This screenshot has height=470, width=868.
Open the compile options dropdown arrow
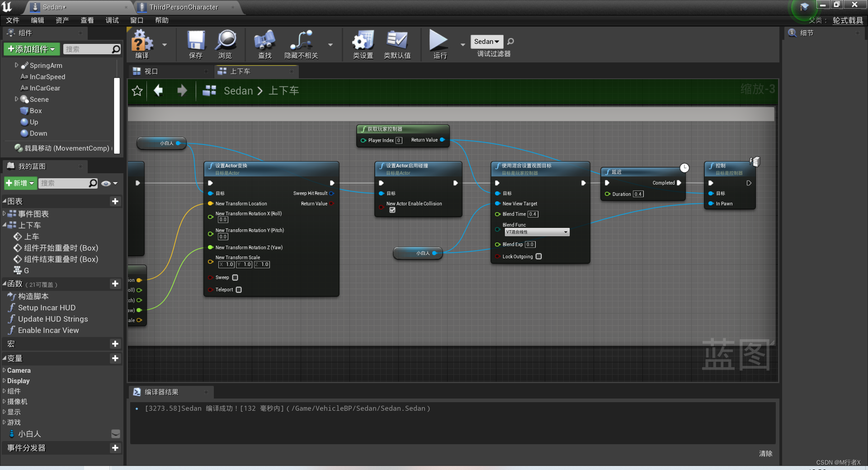click(165, 45)
